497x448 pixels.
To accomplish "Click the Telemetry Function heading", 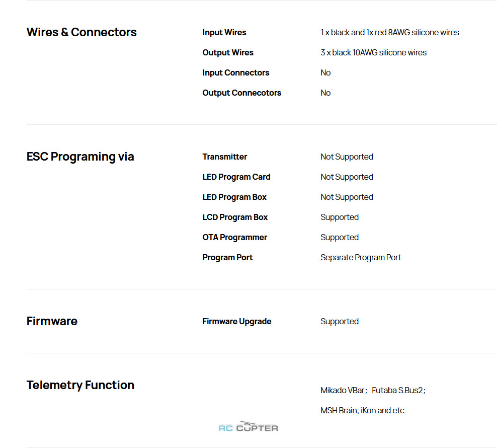I will tap(80, 385).
